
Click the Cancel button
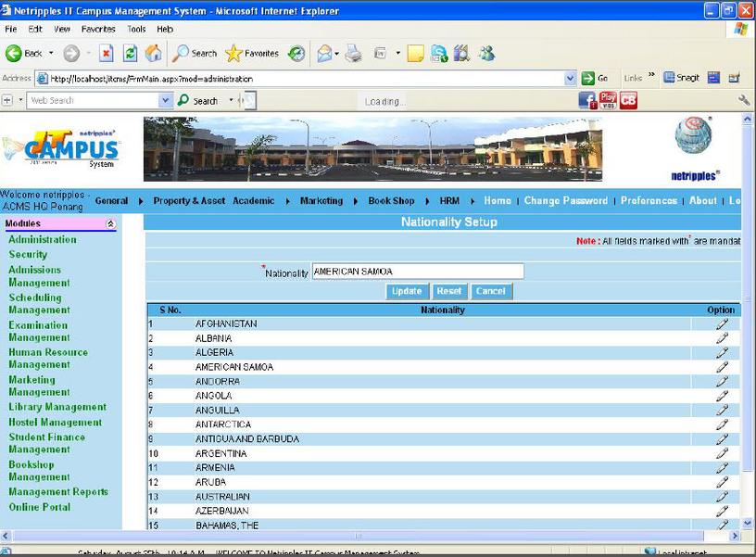point(491,291)
